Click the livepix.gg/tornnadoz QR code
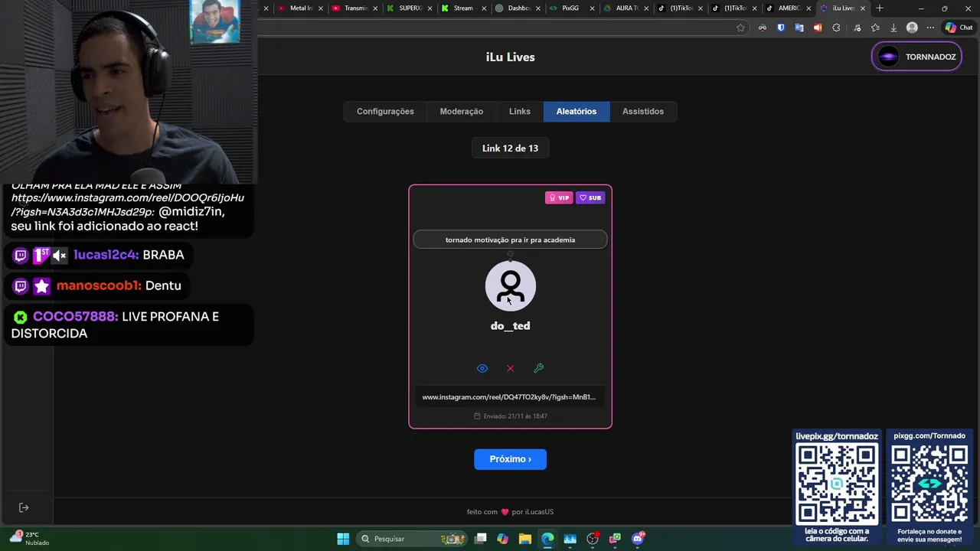The image size is (980, 551). point(837,484)
